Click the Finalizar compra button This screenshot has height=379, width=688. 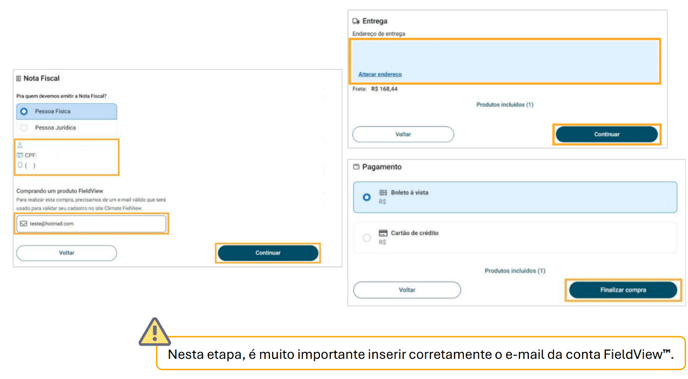click(x=623, y=290)
